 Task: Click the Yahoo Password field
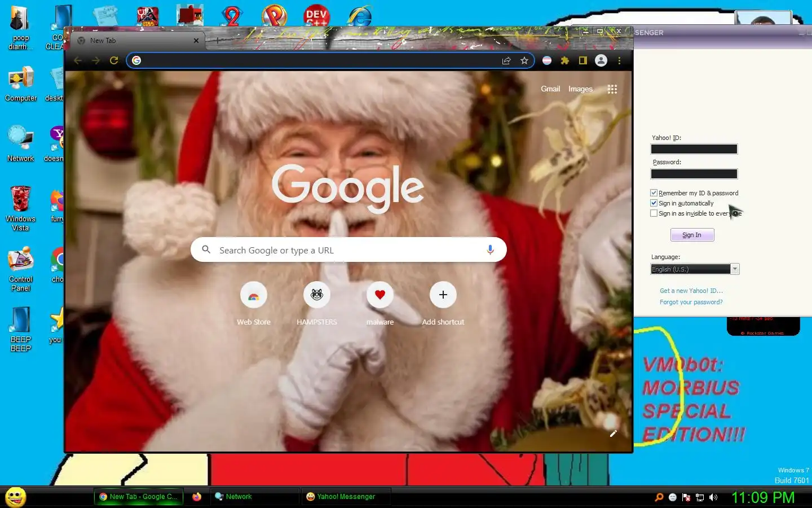point(694,174)
